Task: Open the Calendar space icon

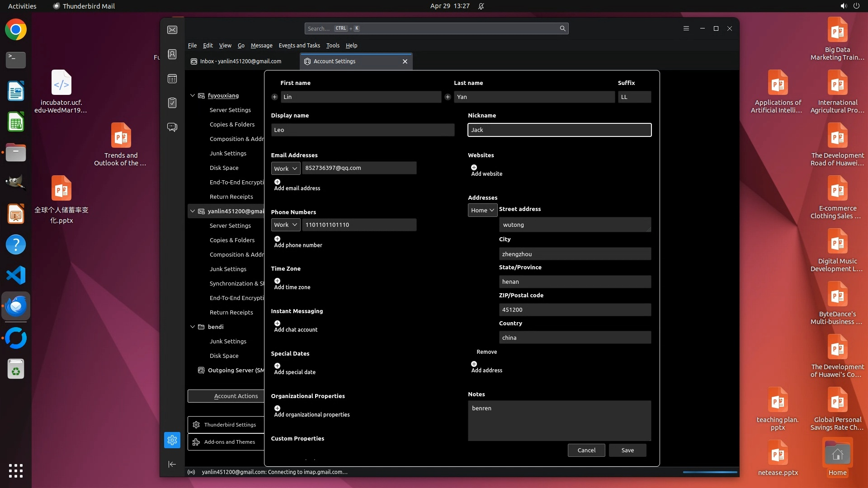Action: point(172,79)
